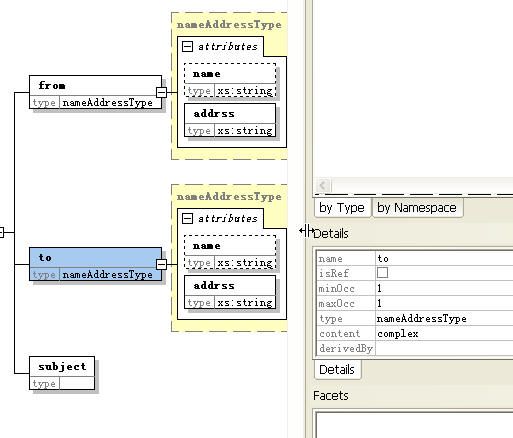Collapse the 'from' element node
The height and width of the screenshot is (438, 513).
161,92
